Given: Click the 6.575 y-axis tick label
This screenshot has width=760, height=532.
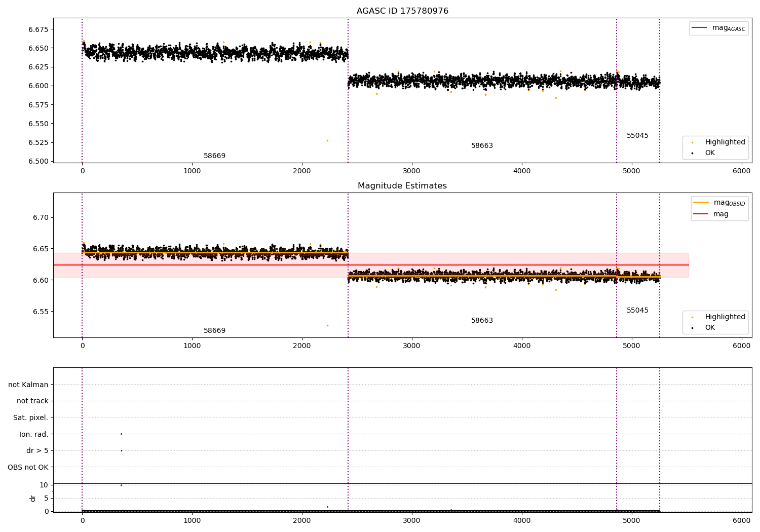Looking at the screenshot, I should [x=38, y=105].
